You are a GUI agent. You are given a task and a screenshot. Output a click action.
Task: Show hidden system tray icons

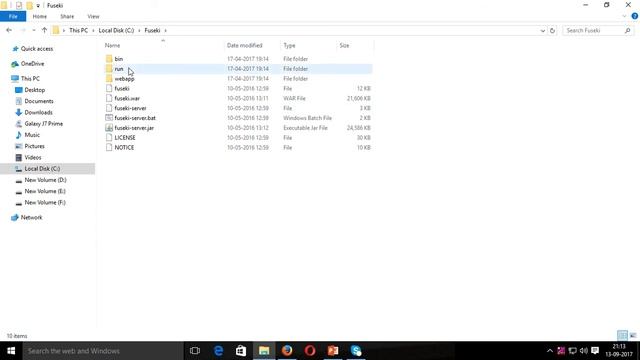coord(549,351)
